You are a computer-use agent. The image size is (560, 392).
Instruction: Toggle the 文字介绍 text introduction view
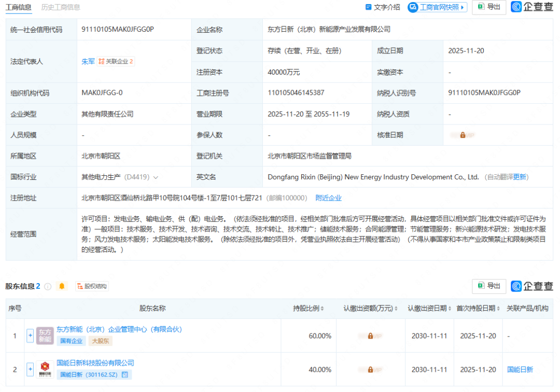[x=383, y=7]
